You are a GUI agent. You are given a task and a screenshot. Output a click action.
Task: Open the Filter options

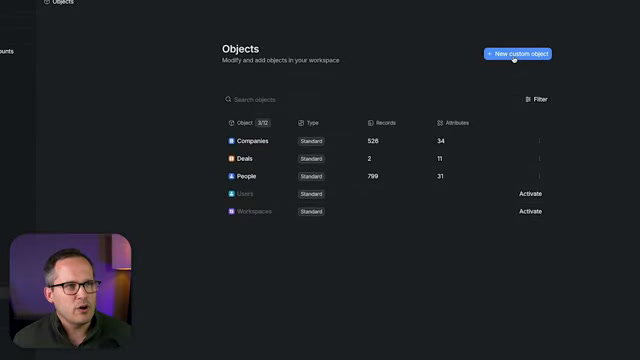[536, 99]
